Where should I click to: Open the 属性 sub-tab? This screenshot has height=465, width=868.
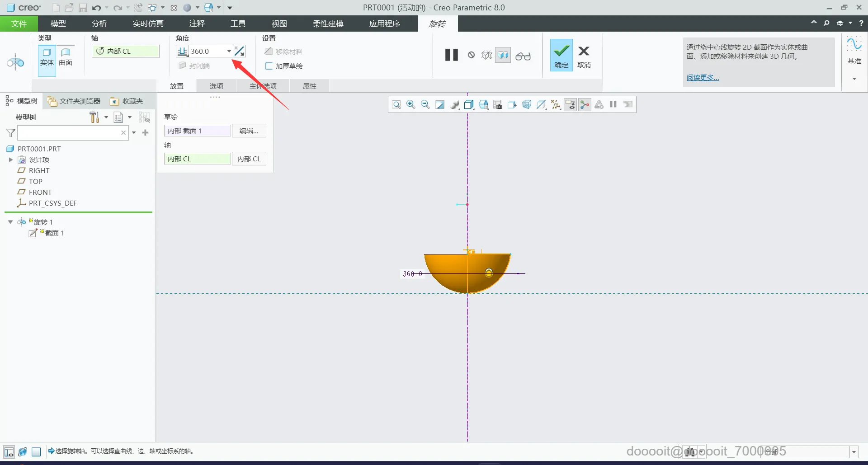310,86
